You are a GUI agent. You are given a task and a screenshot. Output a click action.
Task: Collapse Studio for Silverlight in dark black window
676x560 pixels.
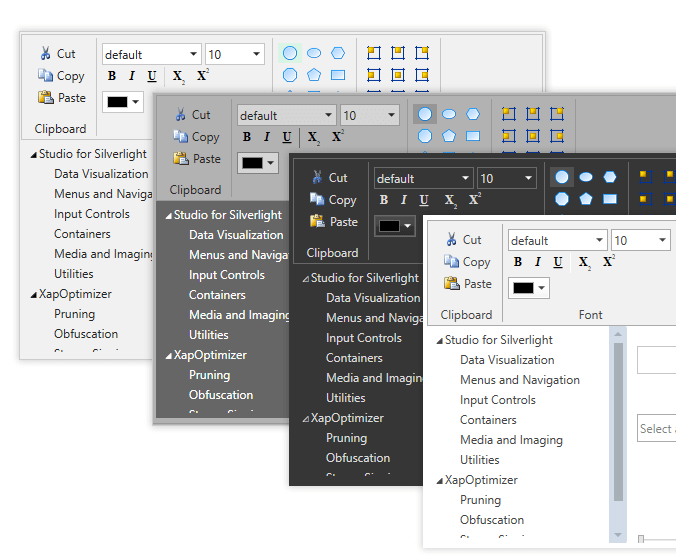(305, 279)
